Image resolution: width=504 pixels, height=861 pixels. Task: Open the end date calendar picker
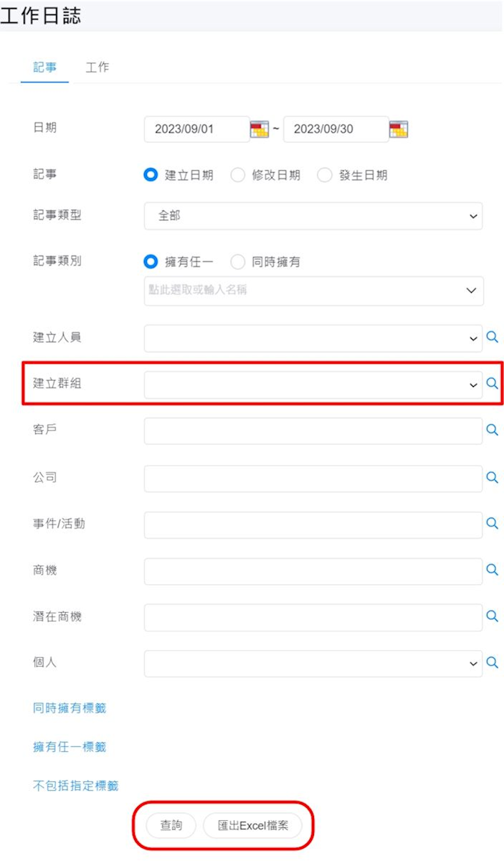pyautogui.click(x=399, y=130)
